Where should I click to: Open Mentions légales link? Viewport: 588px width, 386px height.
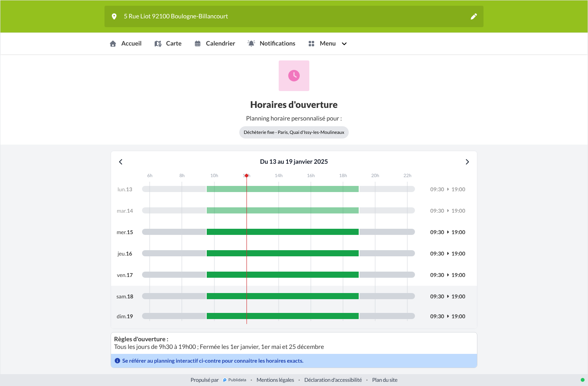pyautogui.click(x=275, y=380)
